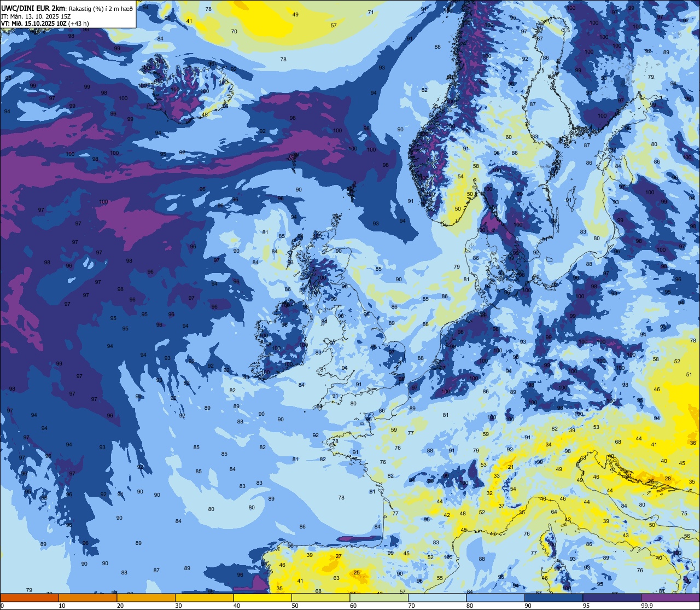Click the humidity value '25' over Spain
This screenshot has height=610, width=700.
(357, 573)
